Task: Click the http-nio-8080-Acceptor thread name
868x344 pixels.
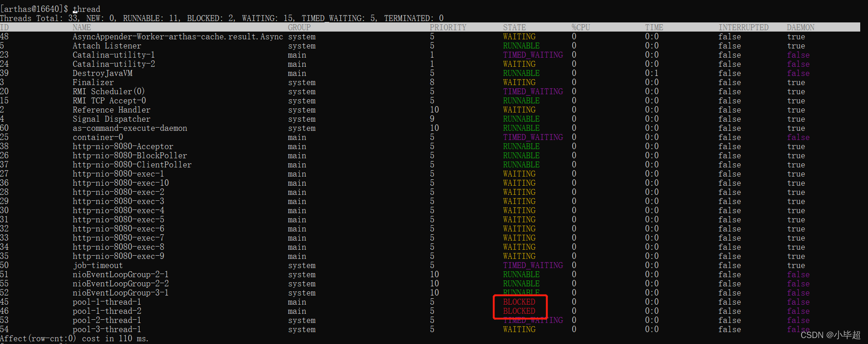Action: 123,146
